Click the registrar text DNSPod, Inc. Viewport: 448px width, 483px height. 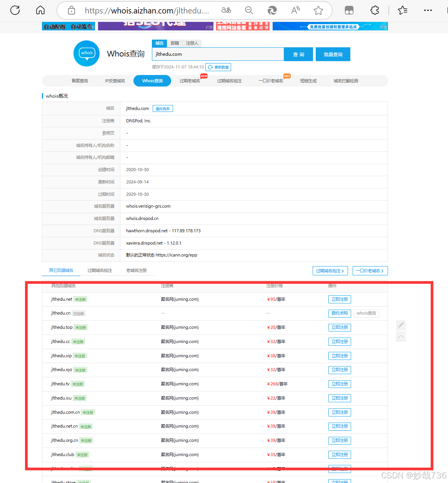click(x=138, y=121)
